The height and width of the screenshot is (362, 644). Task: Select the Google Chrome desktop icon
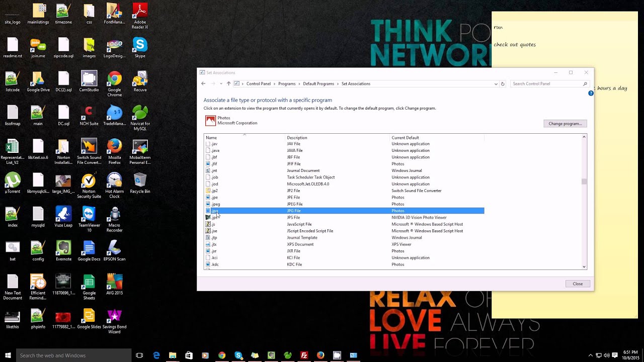click(114, 84)
